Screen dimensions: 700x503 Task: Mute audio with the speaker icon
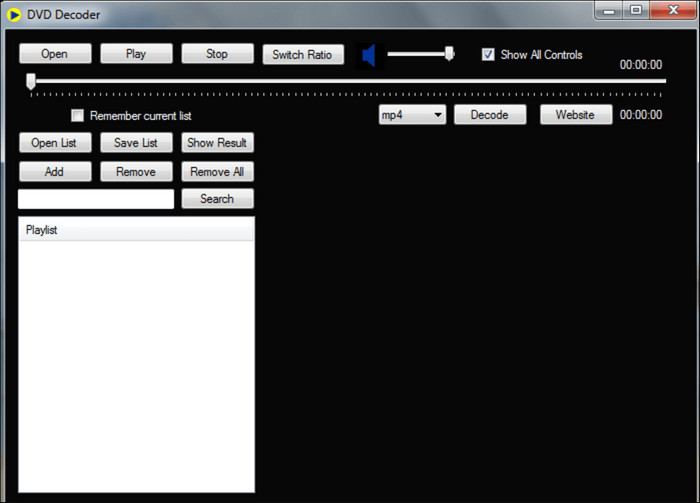369,56
